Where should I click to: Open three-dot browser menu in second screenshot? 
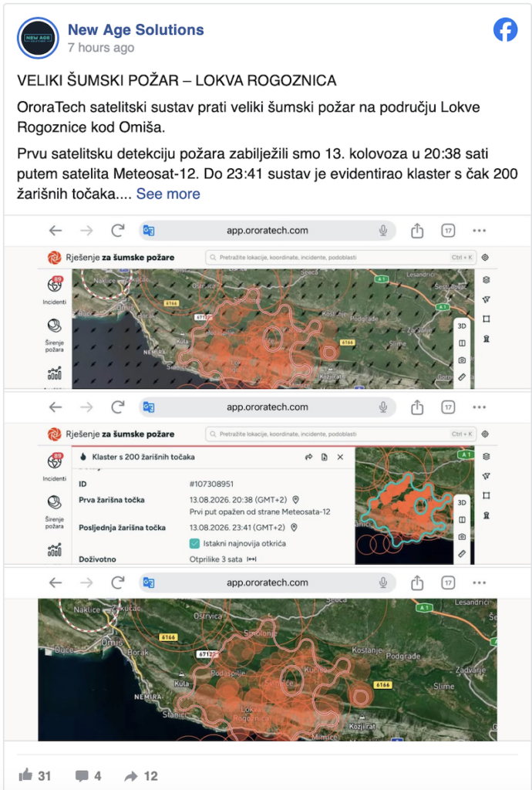479,407
